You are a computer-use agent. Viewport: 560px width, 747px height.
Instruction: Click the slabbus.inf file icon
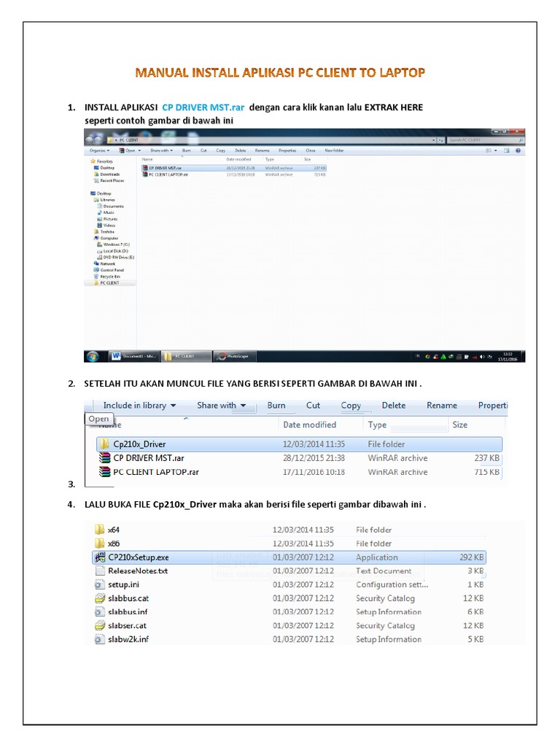(x=99, y=612)
